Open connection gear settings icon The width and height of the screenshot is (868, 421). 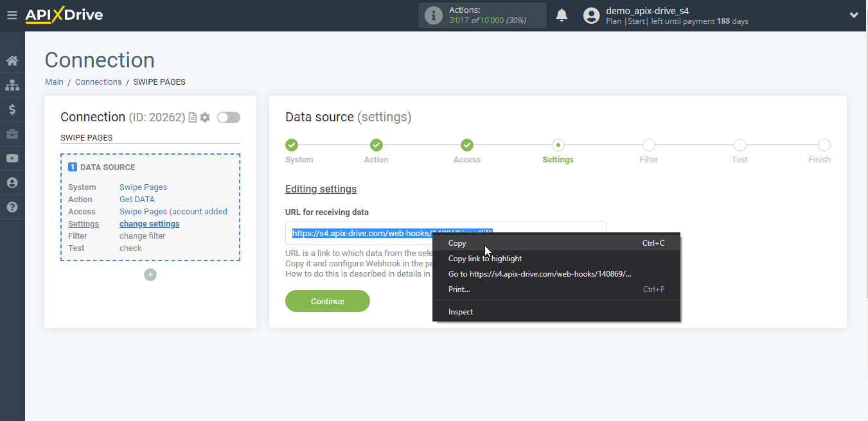coord(205,117)
